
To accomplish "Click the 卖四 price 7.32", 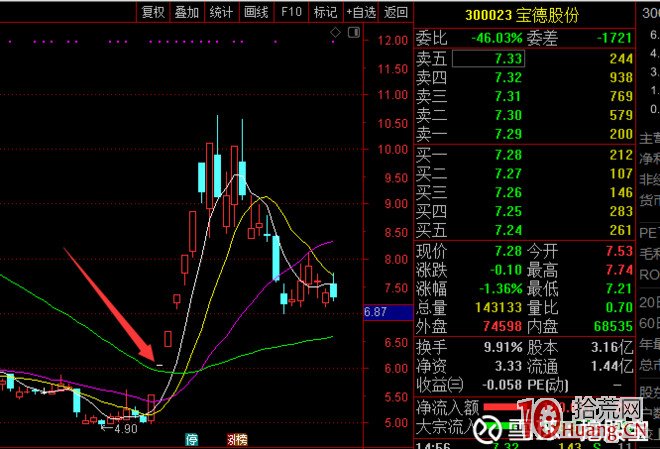I will [508, 77].
